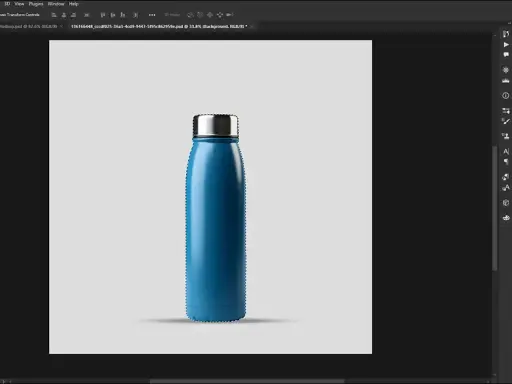Select the 3D Roll mode icon
The height and width of the screenshot is (384, 512).
[200, 15]
